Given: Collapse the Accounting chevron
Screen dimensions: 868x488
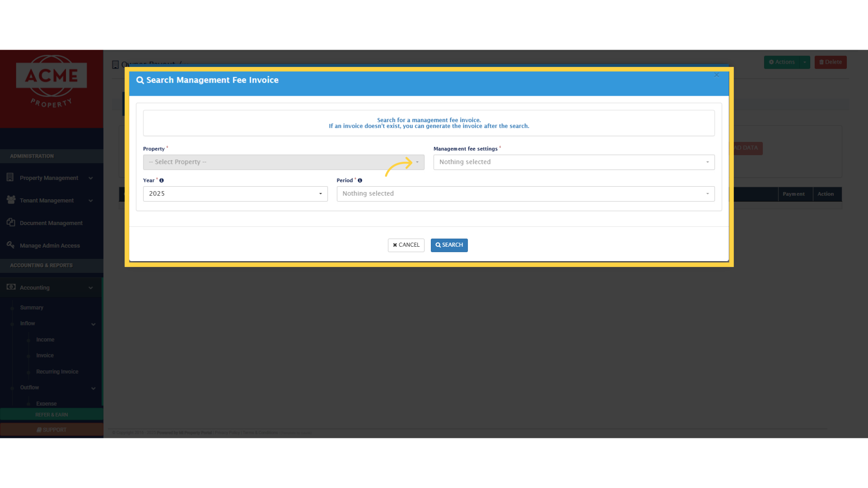Looking at the screenshot, I should tap(91, 288).
